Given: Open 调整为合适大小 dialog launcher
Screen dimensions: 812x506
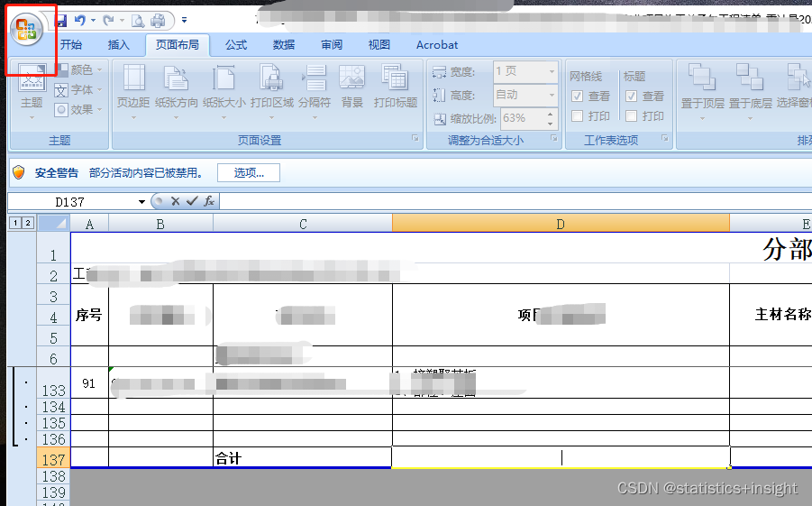Looking at the screenshot, I should coord(554,138).
